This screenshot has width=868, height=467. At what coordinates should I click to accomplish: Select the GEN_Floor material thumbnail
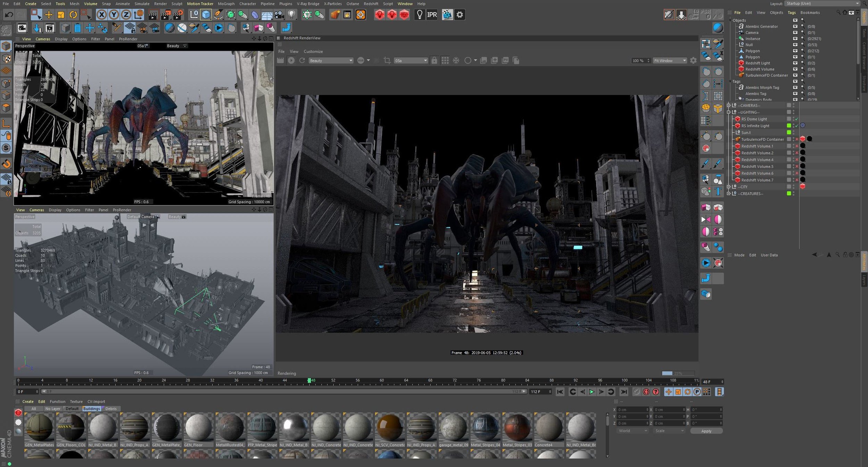click(198, 428)
